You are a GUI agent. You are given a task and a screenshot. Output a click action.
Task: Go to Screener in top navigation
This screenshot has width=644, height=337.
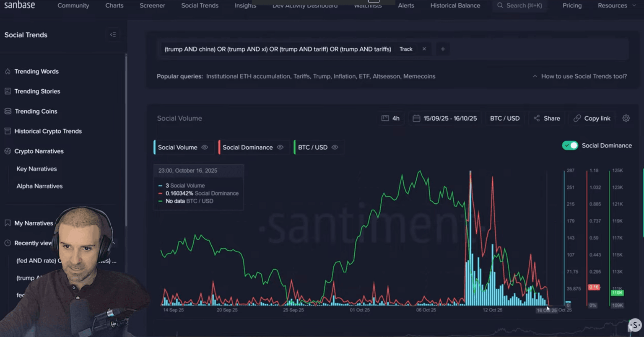[152, 5]
